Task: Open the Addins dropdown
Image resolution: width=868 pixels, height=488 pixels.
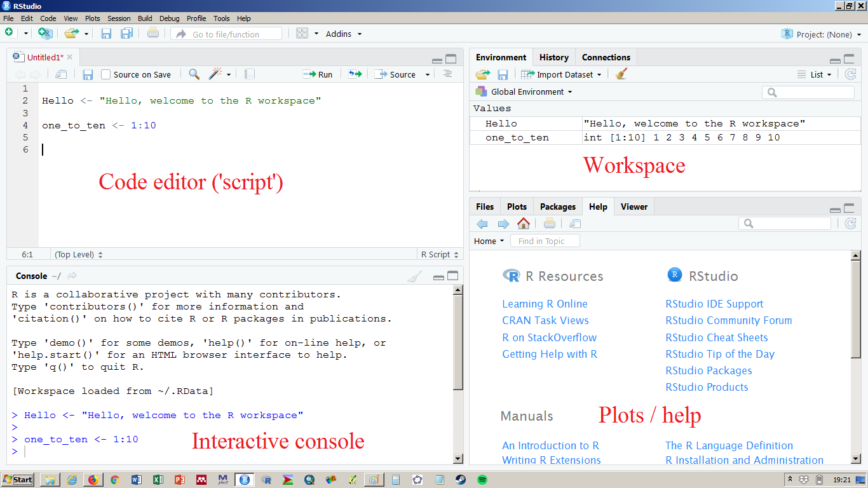Action: point(344,34)
